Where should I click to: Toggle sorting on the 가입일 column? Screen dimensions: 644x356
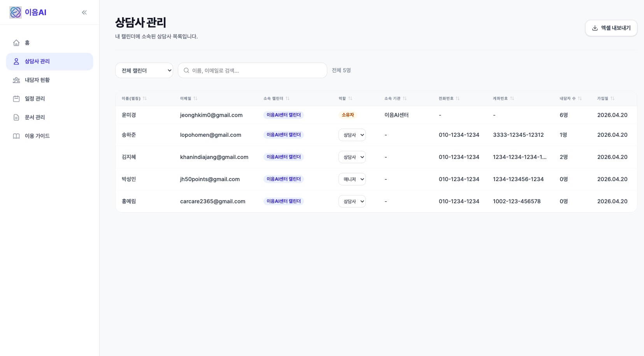click(612, 98)
